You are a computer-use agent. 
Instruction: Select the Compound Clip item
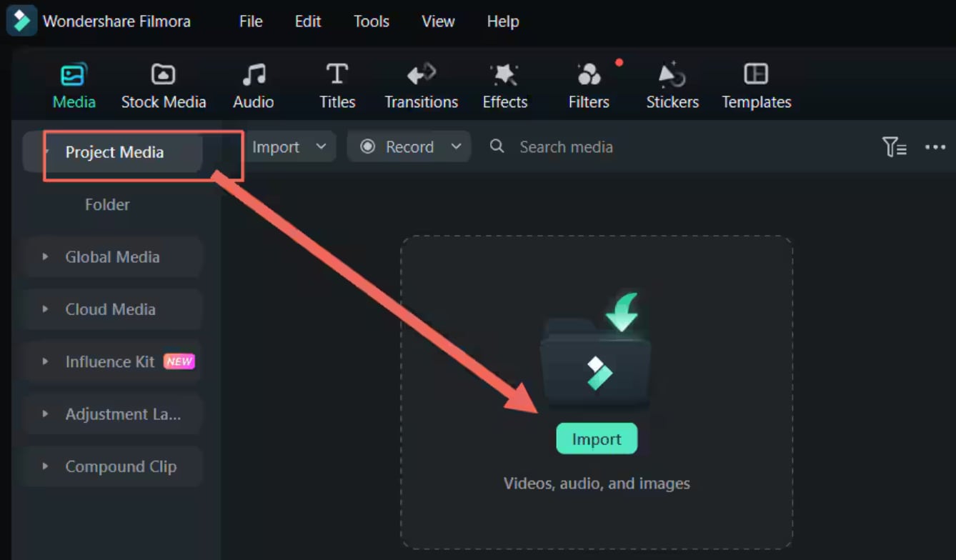coord(113,466)
